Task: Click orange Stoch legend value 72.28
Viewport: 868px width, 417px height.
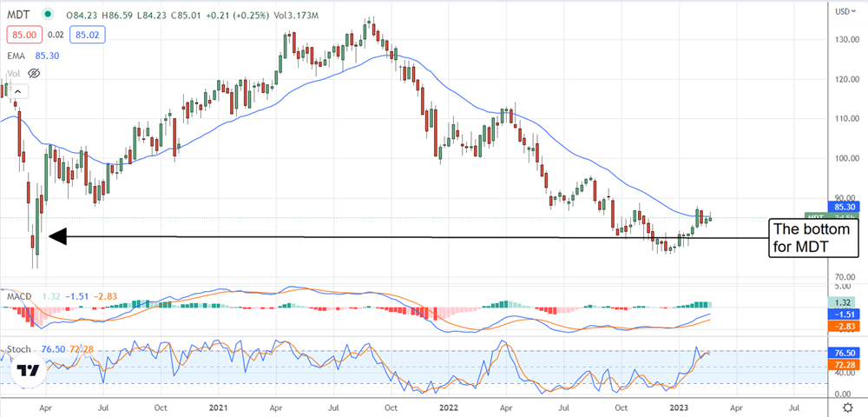Action: pyautogui.click(x=80, y=349)
